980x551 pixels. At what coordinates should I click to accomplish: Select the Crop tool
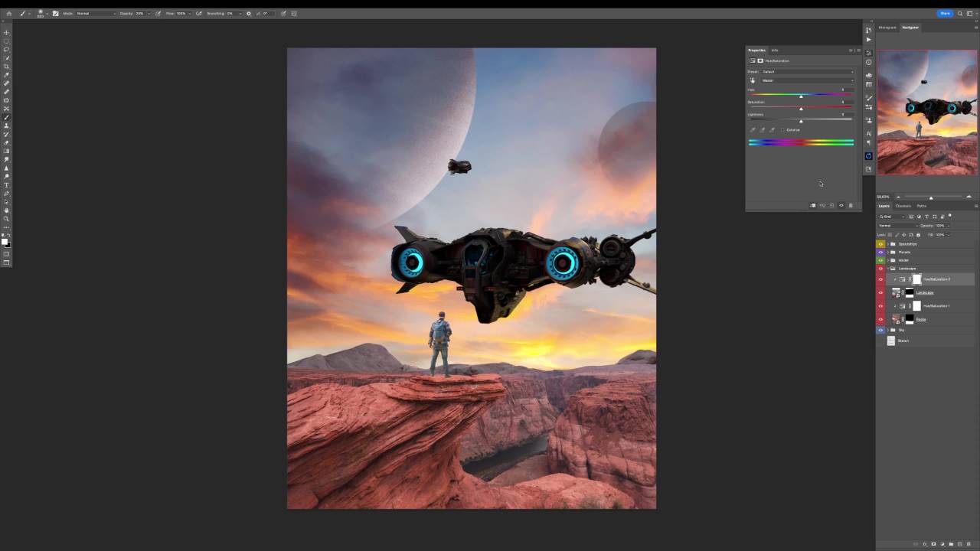[7, 67]
